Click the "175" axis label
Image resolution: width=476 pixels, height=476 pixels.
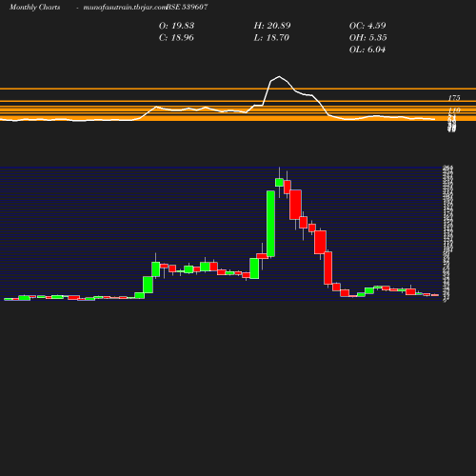pyautogui.click(x=454, y=98)
